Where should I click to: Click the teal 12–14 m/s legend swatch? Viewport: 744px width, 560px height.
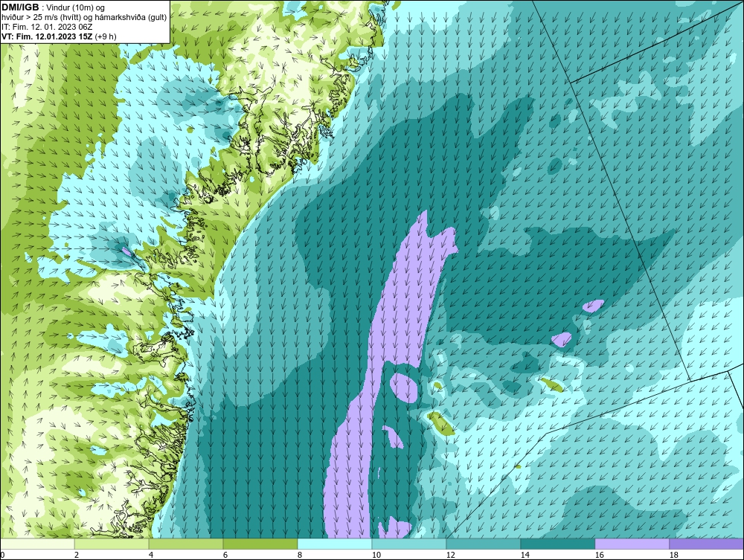(484, 544)
